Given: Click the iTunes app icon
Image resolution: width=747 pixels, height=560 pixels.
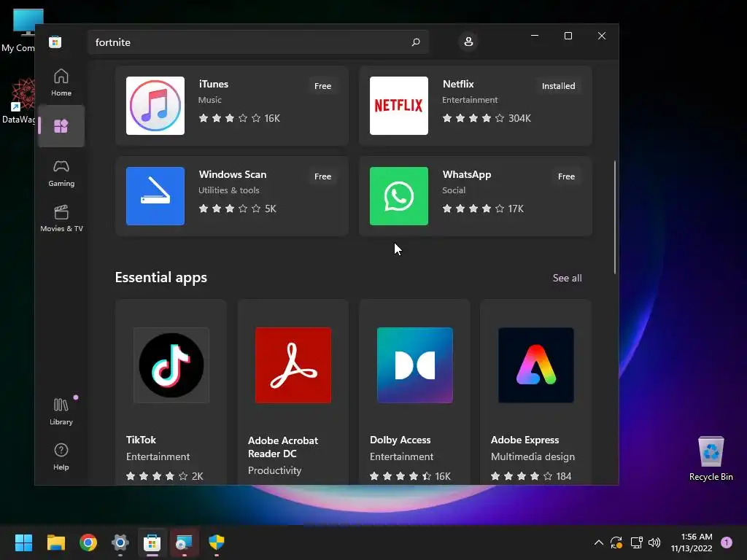Looking at the screenshot, I should 155,106.
